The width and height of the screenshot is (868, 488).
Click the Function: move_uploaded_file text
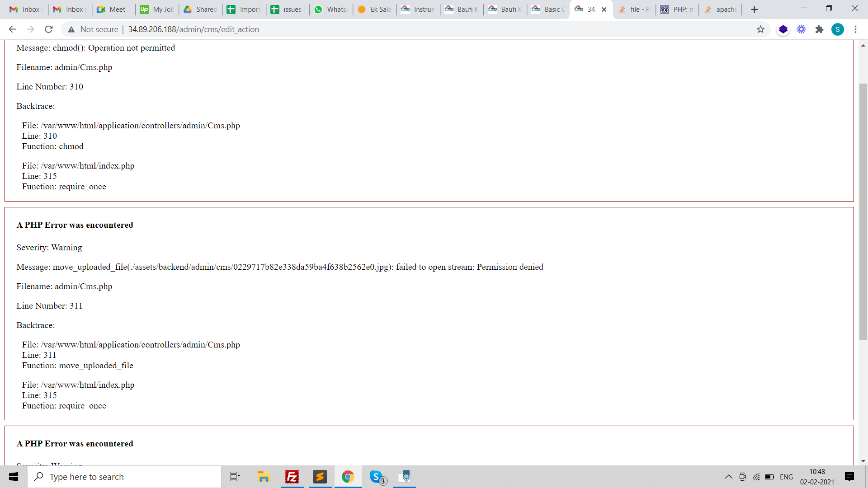77,366
